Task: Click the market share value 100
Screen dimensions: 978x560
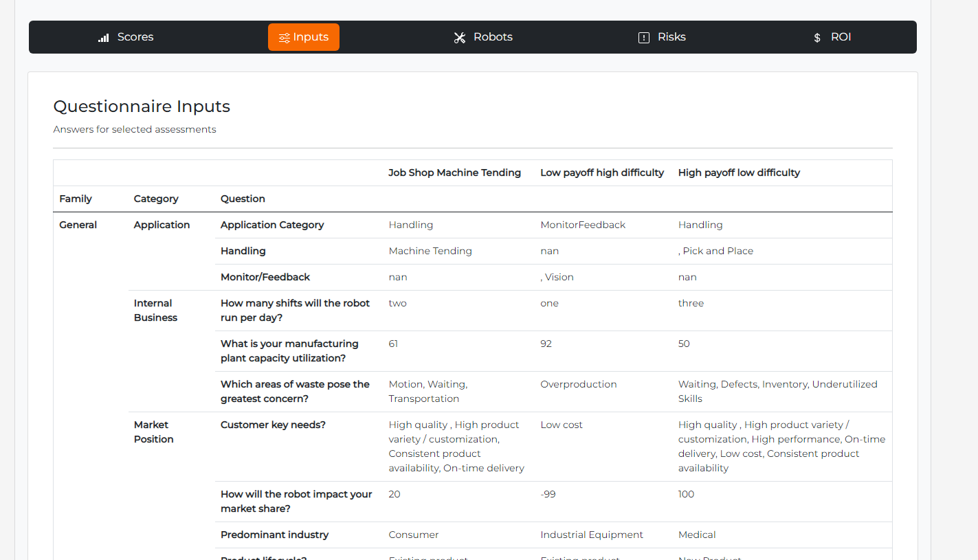Action: (x=686, y=494)
